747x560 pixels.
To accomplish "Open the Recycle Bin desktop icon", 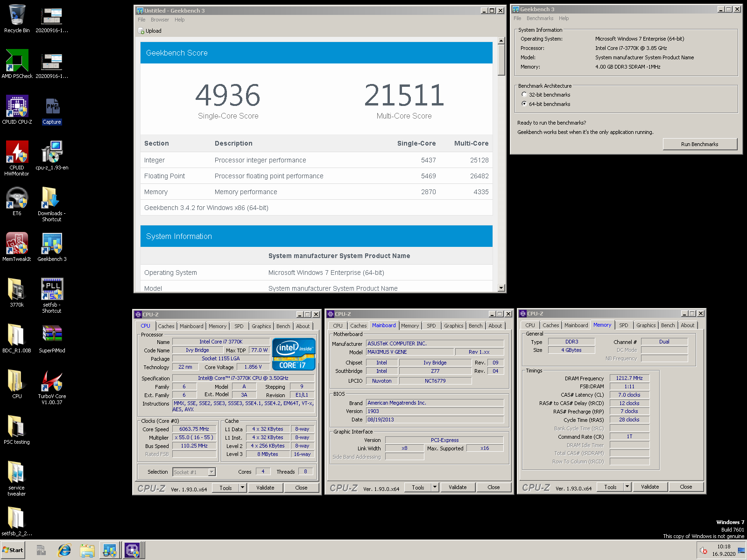I will pyautogui.click(x=17, y=19).
